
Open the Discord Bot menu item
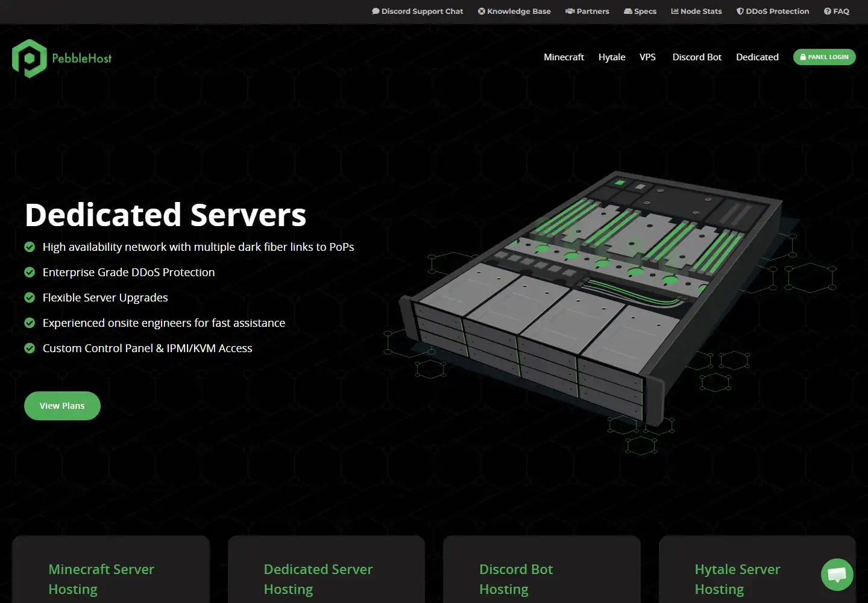click(697, 57)
